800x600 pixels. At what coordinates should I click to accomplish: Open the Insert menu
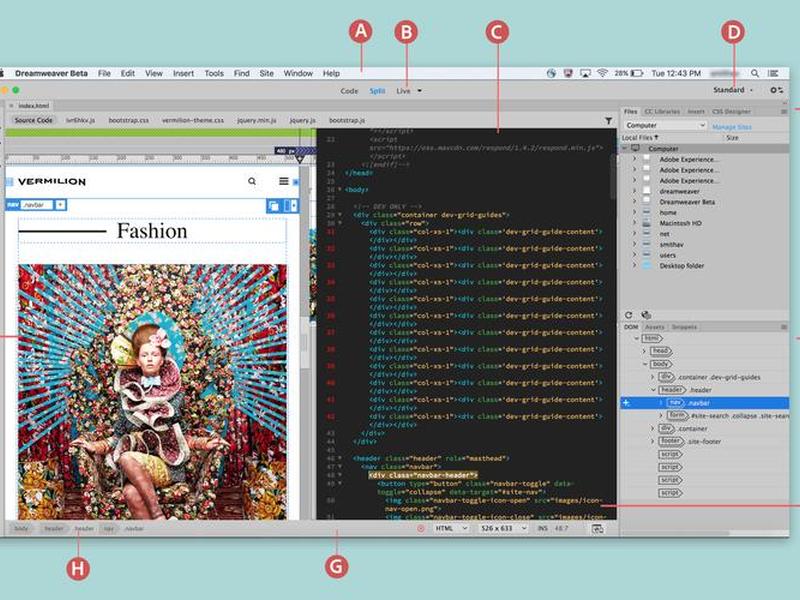[183, 73]
